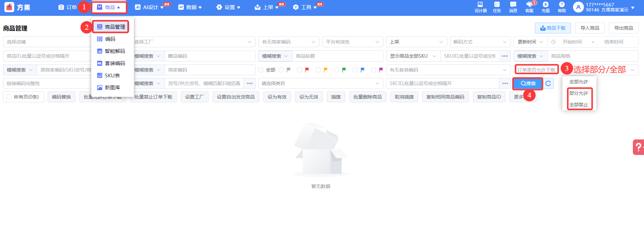Choose 部分允许 in the dropdown list
The width and height of the screenshot is (644, 238).
pos(578,93)
